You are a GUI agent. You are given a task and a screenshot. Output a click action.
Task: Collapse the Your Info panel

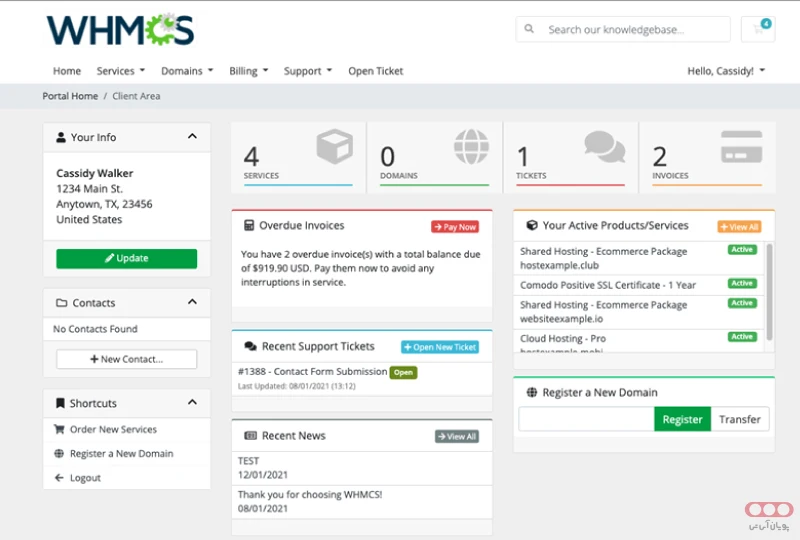(192, 136)
